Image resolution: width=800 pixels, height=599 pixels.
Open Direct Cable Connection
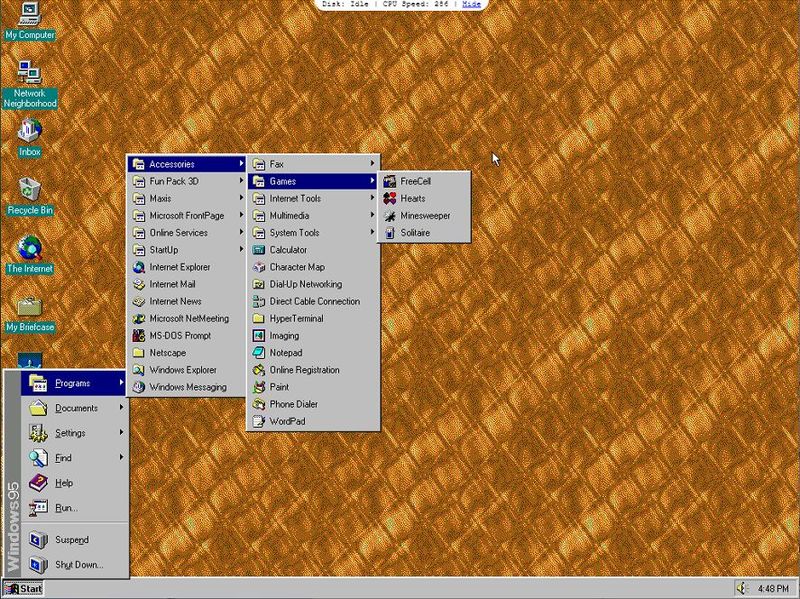(313, 302)
